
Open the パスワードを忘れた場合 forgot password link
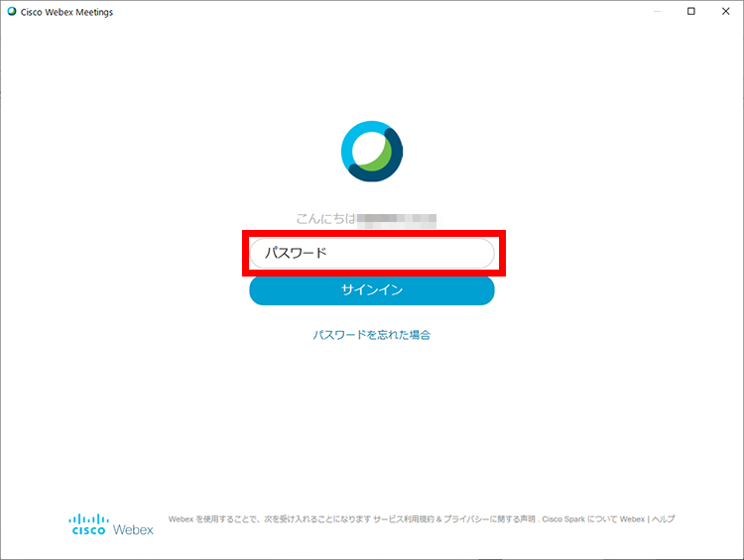point(372,335)
